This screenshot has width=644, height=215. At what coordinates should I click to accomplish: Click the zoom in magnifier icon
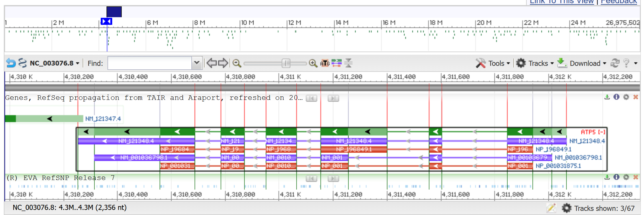tap(313, 63)
